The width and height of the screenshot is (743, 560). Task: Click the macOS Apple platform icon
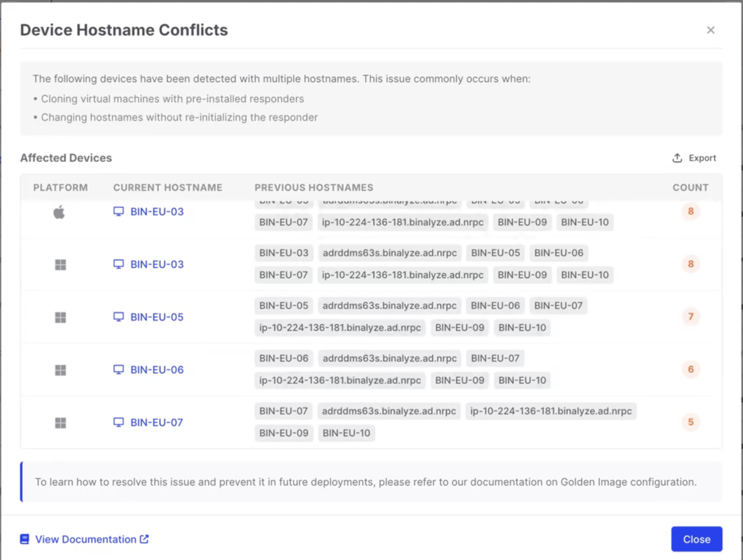click(x=59, y=212)
